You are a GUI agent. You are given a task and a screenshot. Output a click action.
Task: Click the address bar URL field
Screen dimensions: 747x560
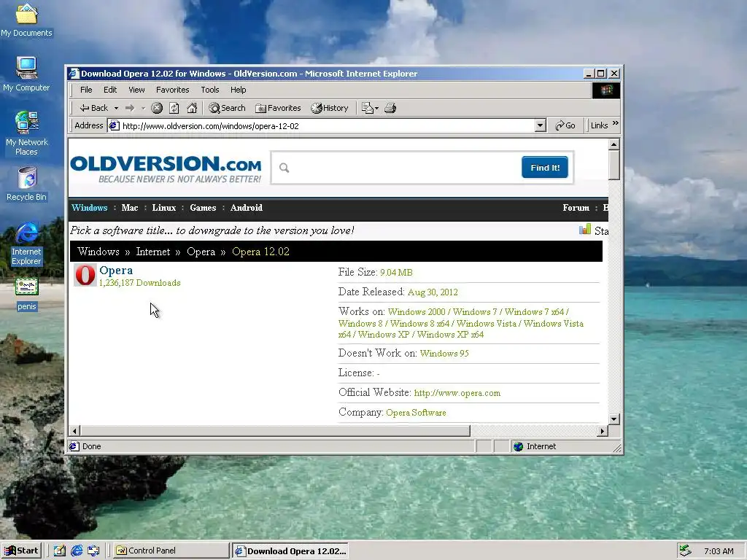[328, 125]
